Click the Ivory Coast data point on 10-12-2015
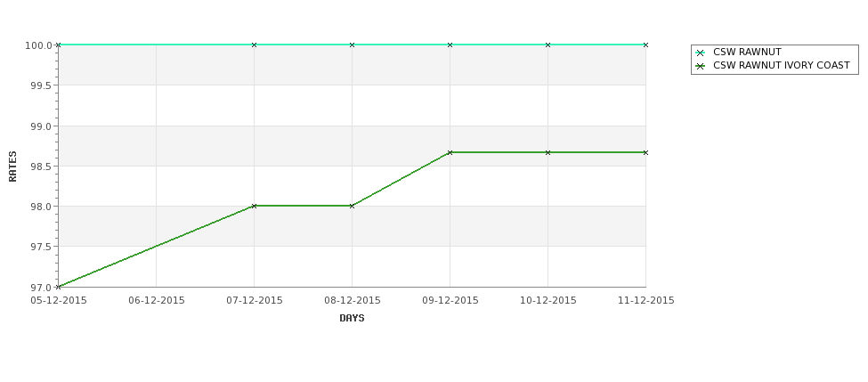Viewport: 868px width, 382px height. pos(548,152)
